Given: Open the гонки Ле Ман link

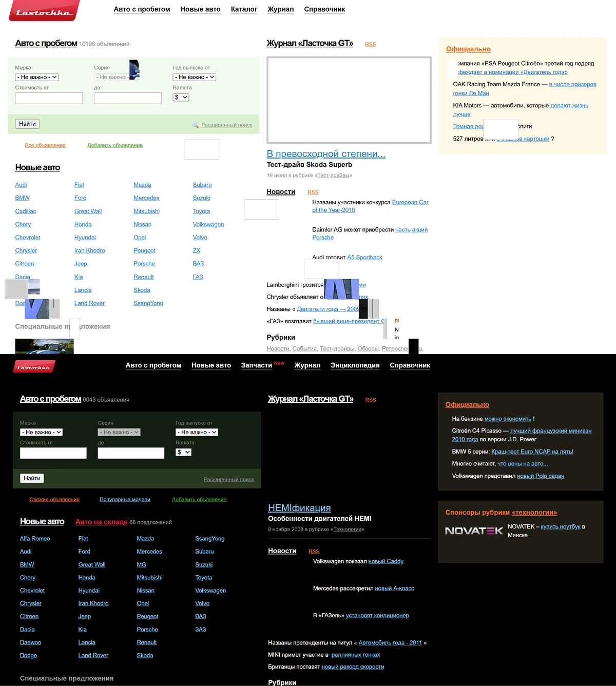Looking at the screenshot, I should pos(471,93).
